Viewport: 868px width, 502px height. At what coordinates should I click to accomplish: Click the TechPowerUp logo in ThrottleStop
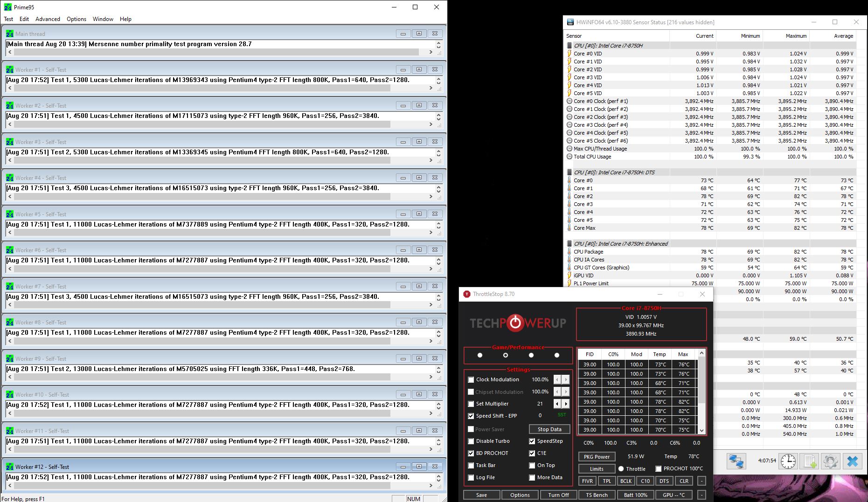tap(518, 323)
